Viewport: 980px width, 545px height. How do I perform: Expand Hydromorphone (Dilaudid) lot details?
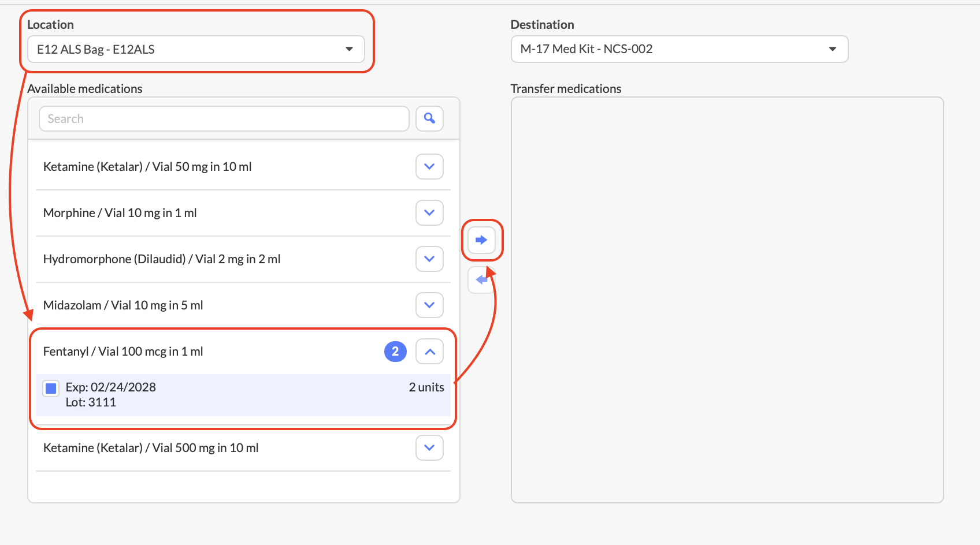(429, 259)
